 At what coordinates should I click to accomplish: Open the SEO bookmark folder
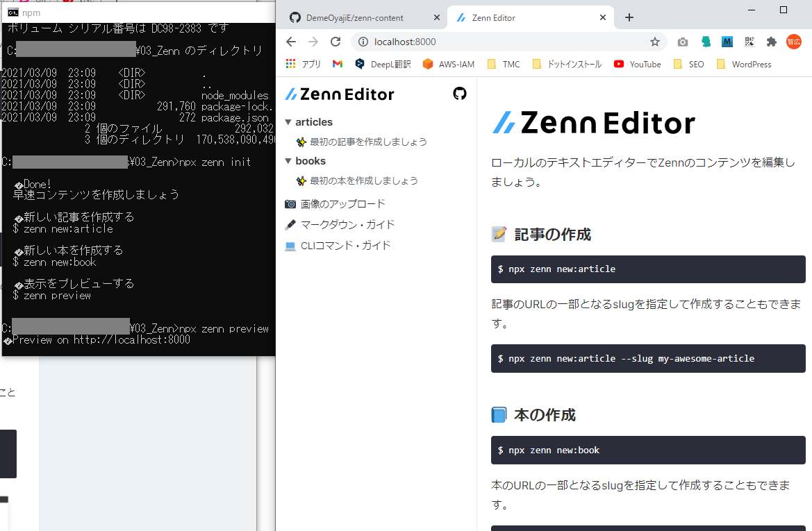tap(688, 64)
